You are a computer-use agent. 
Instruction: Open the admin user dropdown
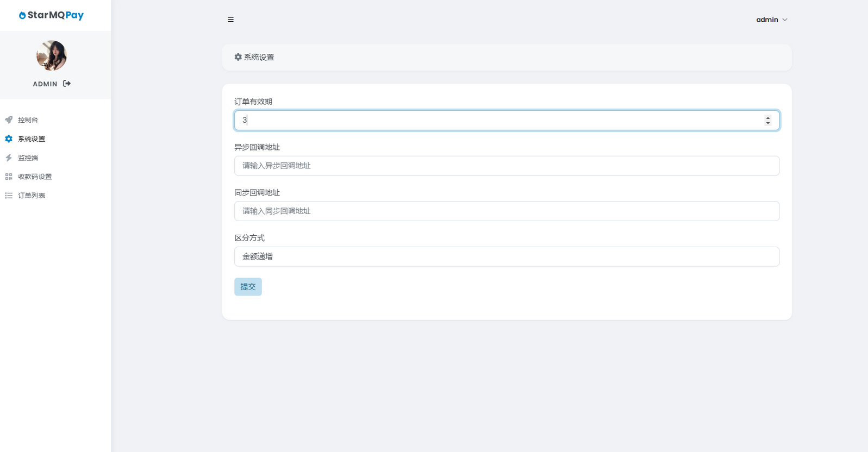tap(771, 20)
